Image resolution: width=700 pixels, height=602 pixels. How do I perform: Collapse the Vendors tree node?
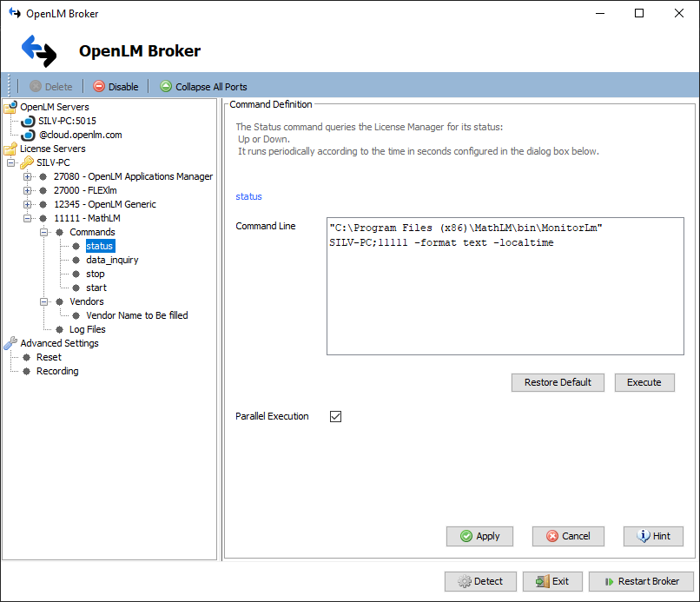[x=44, y=302]
